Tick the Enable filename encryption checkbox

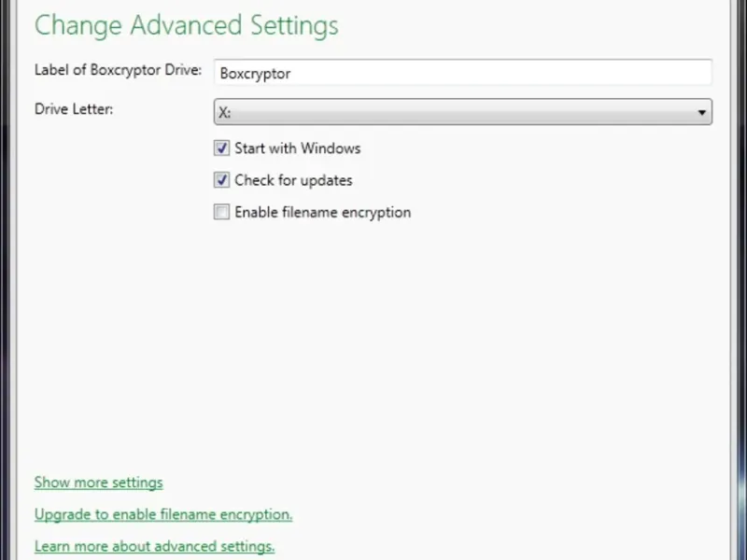point(221,212)
